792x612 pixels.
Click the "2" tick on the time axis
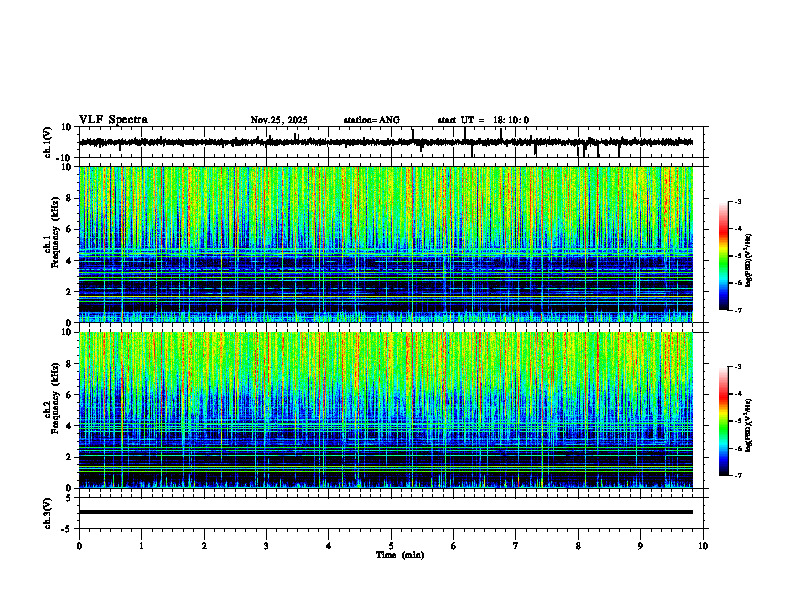pos(204,546)
